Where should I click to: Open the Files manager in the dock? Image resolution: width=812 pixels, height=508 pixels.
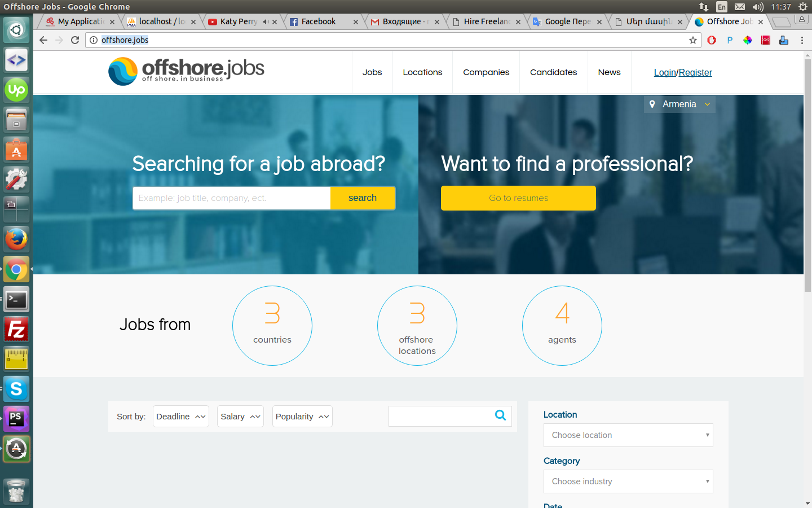16,120
